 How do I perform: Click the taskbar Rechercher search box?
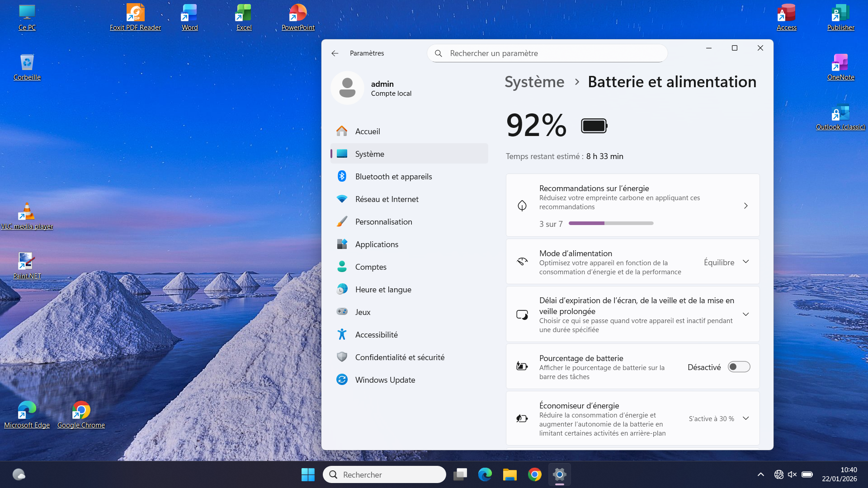coord(384,474)
